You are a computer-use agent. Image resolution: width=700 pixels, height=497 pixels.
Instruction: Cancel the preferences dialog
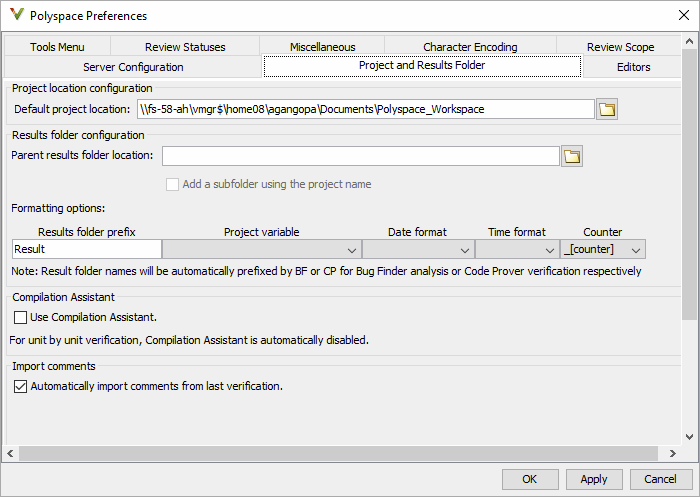[x=660, y=479]
